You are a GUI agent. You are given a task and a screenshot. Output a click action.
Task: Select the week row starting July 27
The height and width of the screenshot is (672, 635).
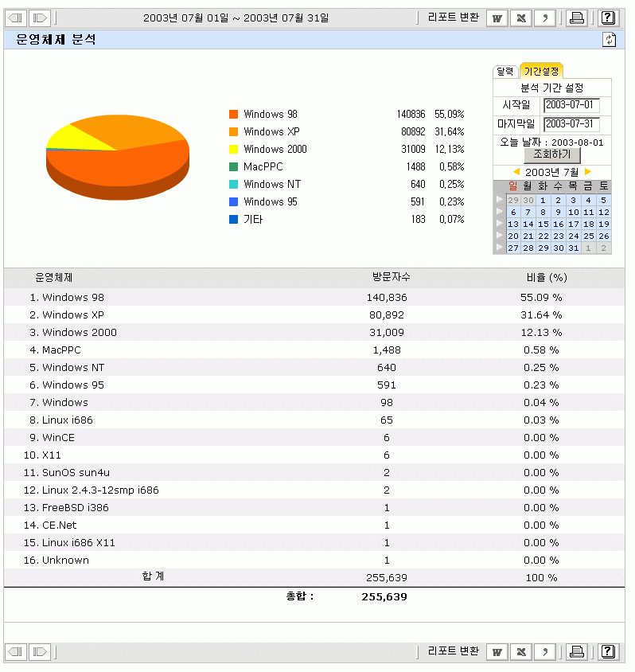pos(499,248)
